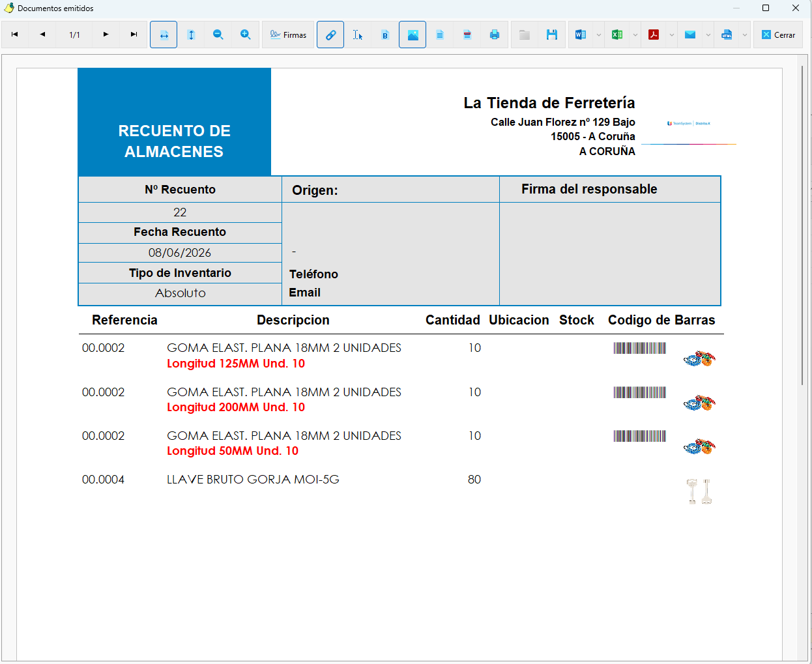
Task: Toggle the show-images button
Action: [x=413, y=35]
